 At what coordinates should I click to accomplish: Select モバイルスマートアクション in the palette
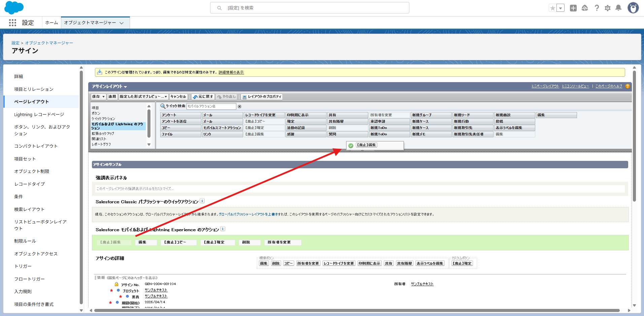click(x=222, y=128)
